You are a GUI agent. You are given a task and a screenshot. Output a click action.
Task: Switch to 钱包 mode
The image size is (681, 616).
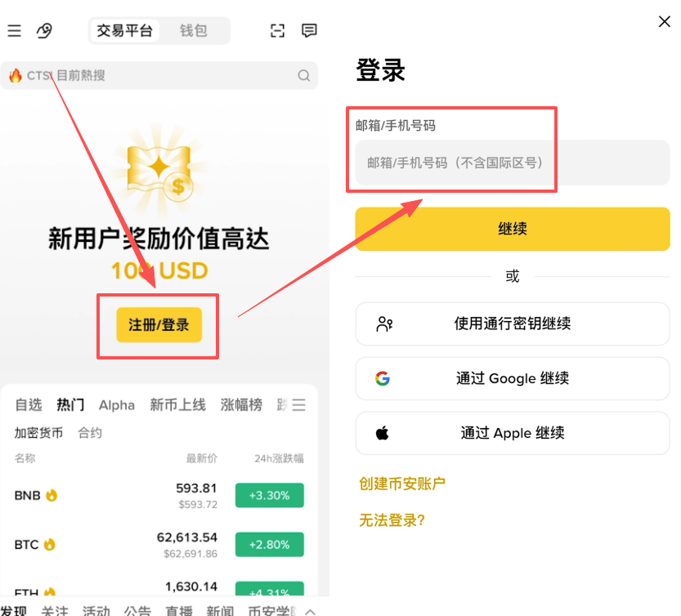coord(194,30)
